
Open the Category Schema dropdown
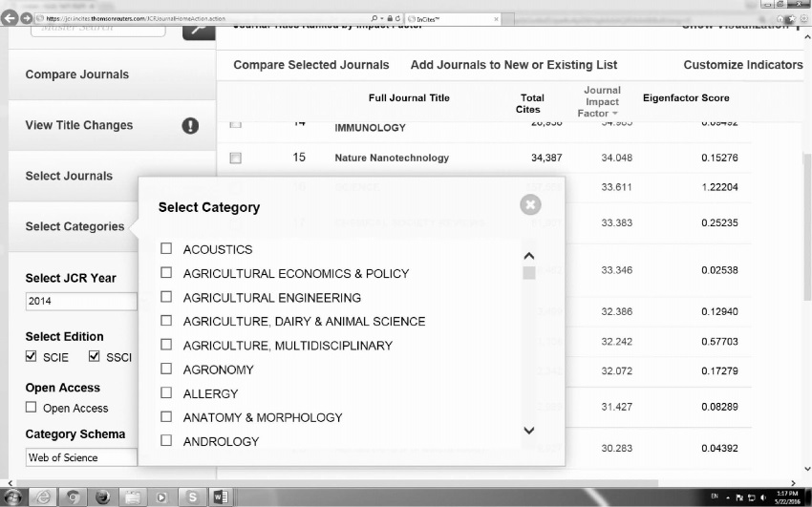click(81, 457)
